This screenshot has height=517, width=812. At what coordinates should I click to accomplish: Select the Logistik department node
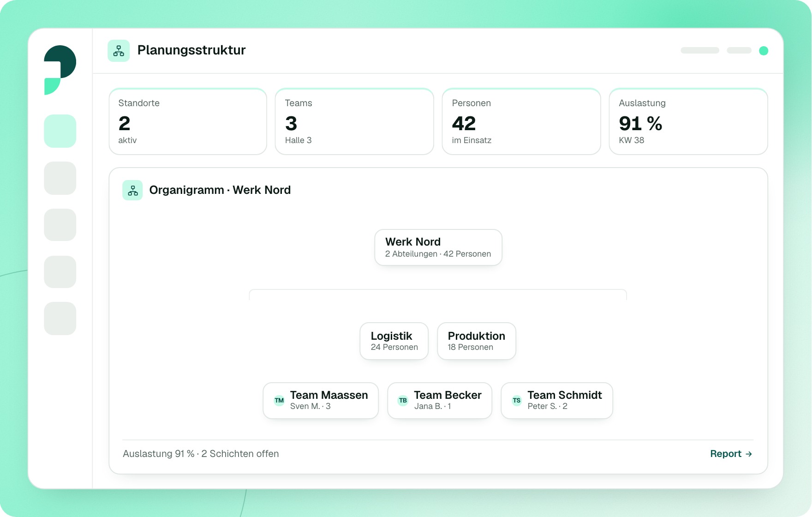click(x=394, y=341)
